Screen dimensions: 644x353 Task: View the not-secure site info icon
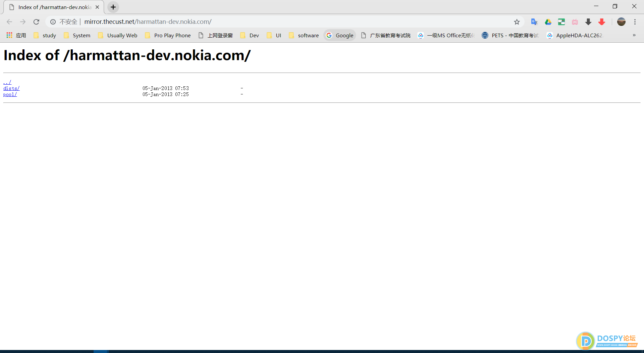click(53, 22)
